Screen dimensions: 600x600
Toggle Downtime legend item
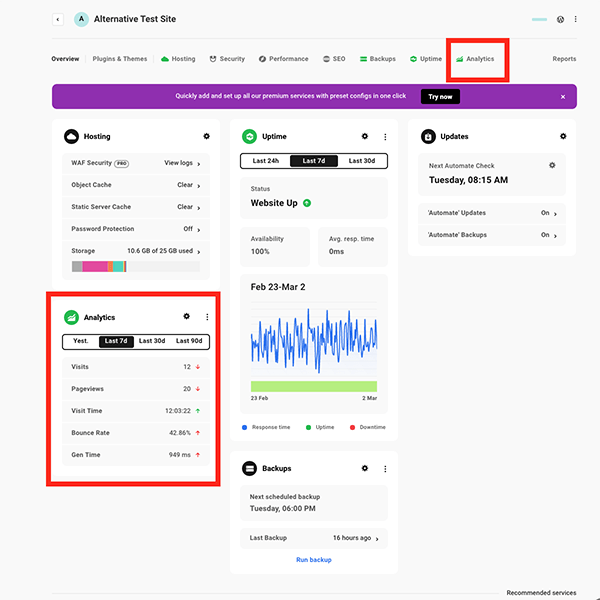367,427
